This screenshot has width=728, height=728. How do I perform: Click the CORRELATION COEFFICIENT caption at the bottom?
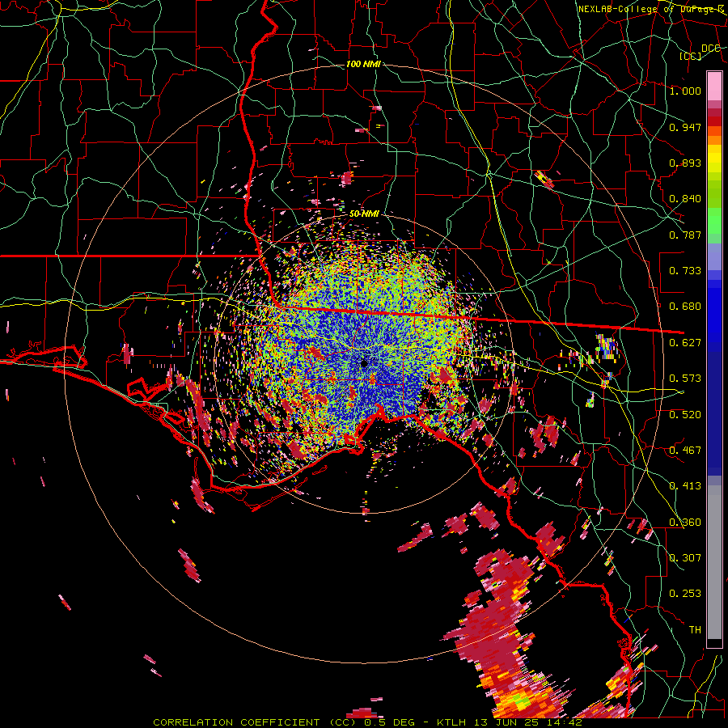pyautogui.click(x=368, y=722)
